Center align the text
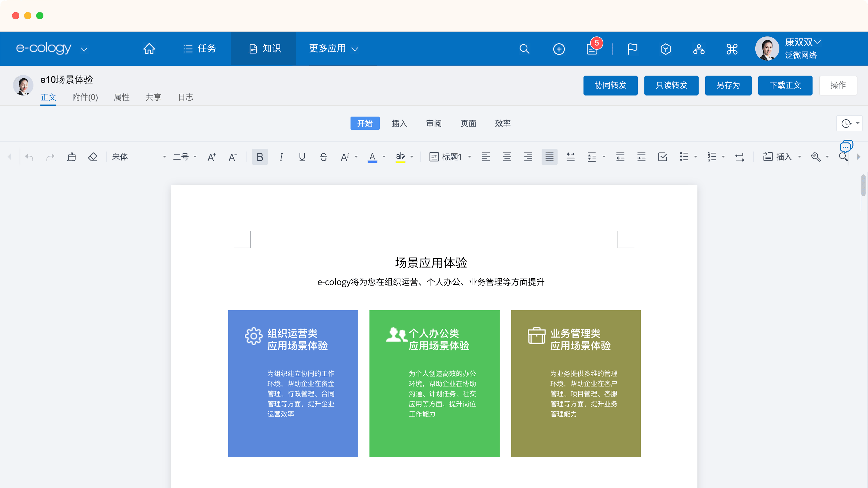The height and width of the screenshot is (488, 868). tap(507, 157)
